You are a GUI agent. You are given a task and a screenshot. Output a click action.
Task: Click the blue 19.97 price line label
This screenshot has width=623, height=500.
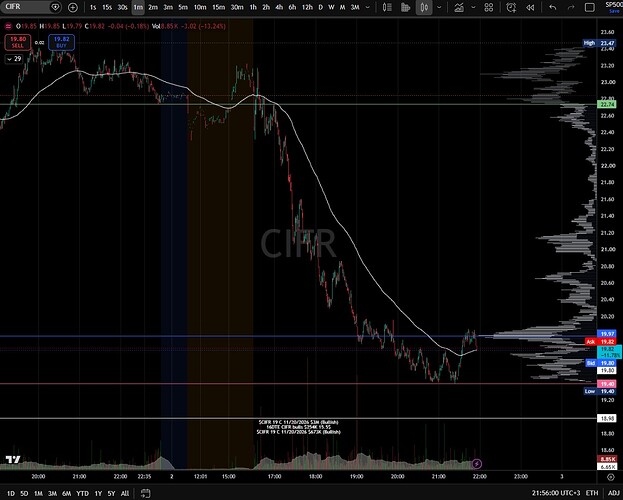tap(607, 334)
